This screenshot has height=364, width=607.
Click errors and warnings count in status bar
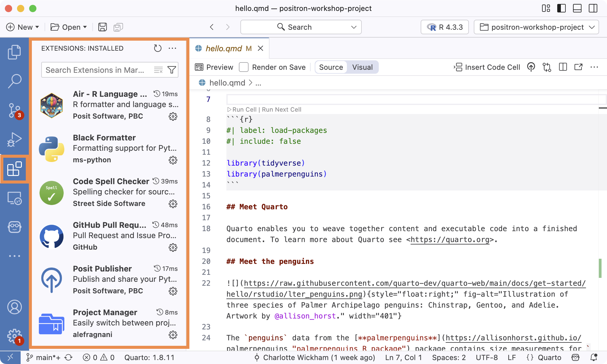click(99, 358)
